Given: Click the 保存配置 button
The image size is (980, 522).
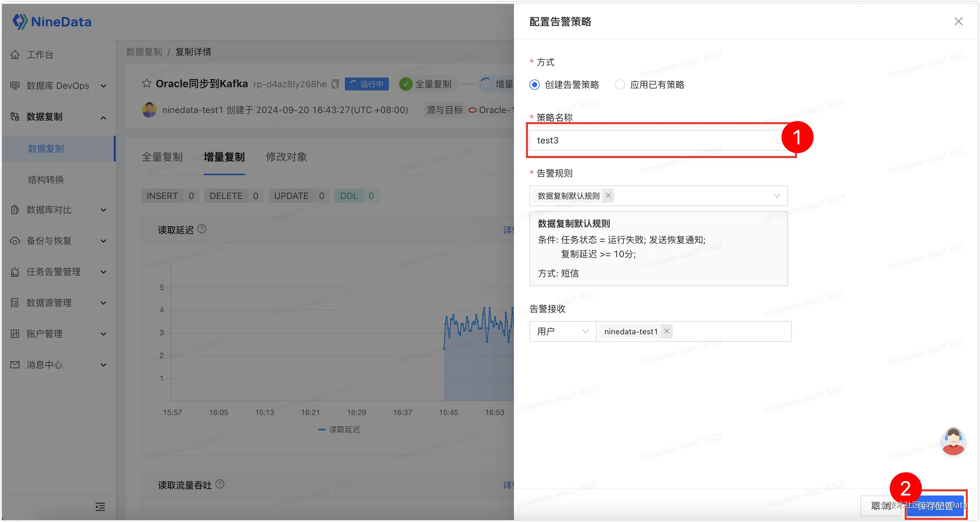Looking at the screenshot, I should [935, 506].
